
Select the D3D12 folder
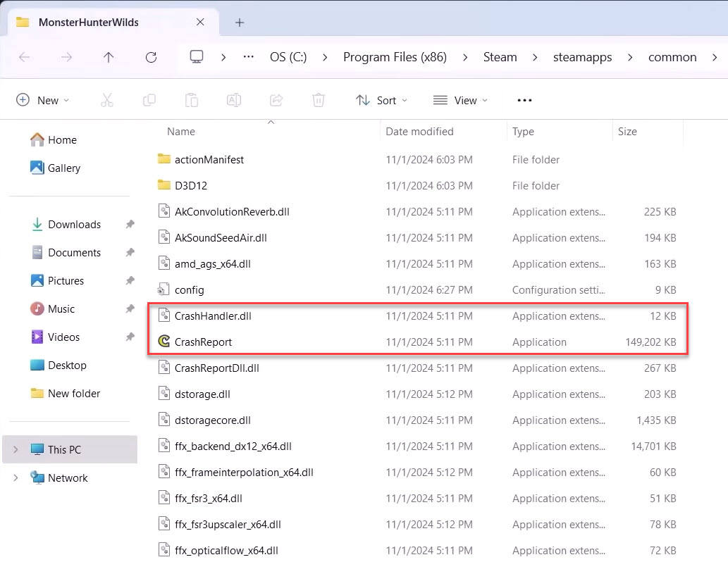click(x=190, y=186)
